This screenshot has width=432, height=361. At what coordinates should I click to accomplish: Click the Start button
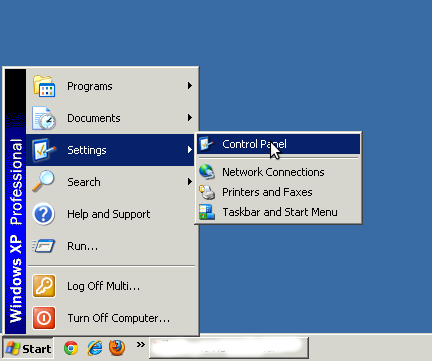tap(28, 349)
